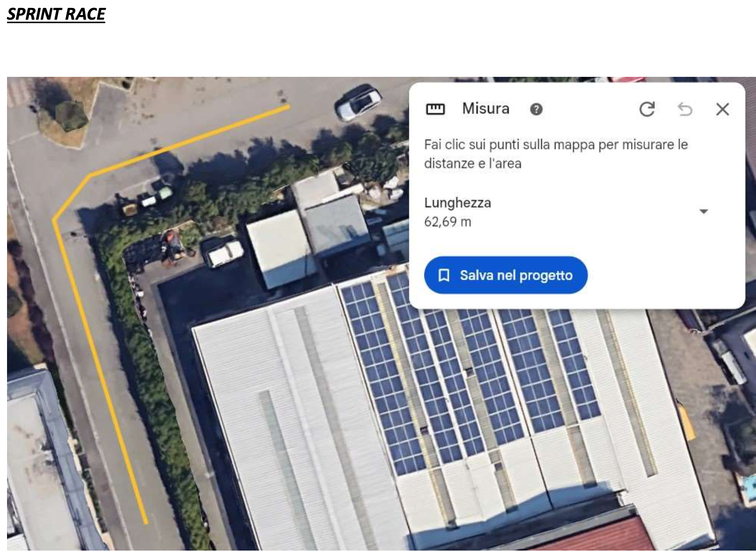Viewport: 756px width, 552px height.
Task: Click the yellow path's bottom endpoint
Action: coord(146,522)
